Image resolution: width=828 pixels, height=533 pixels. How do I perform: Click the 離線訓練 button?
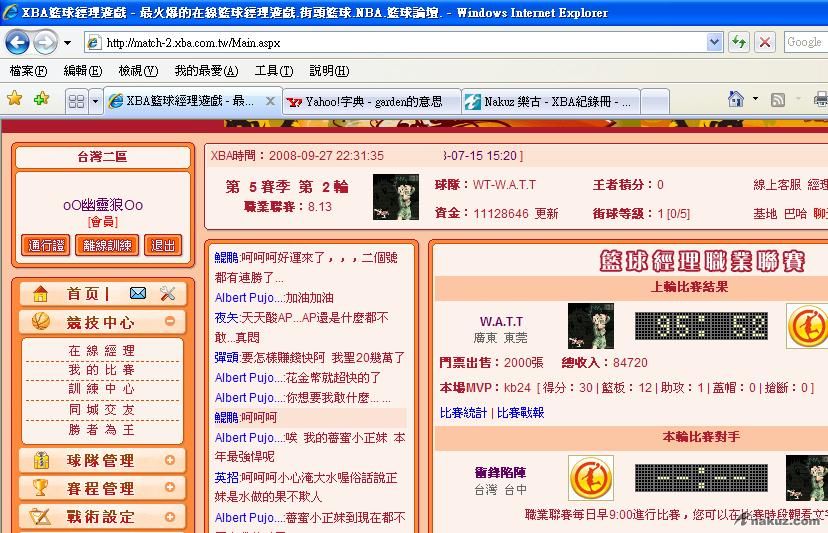107,245
